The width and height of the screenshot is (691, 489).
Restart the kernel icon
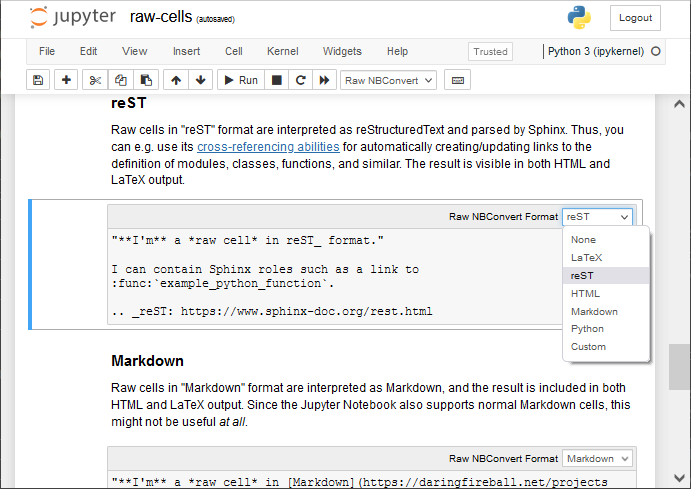[x=300, y=80]
